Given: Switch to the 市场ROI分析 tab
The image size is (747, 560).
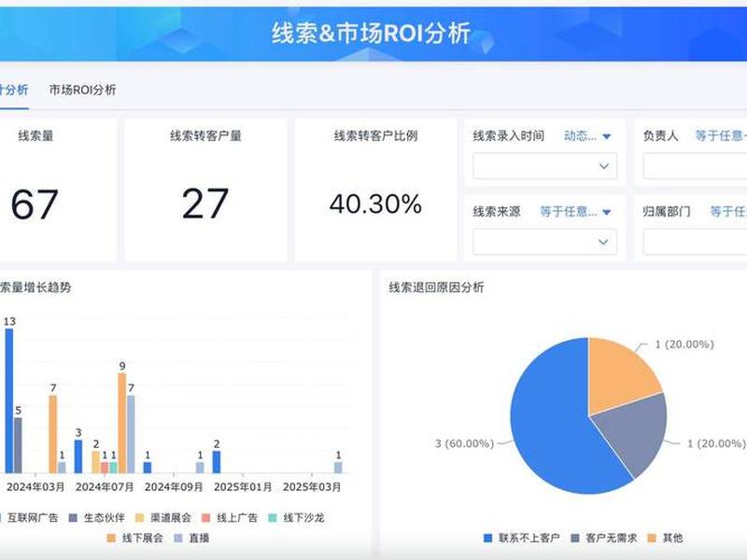Looking at the screenshot, I should click(82, 90).
